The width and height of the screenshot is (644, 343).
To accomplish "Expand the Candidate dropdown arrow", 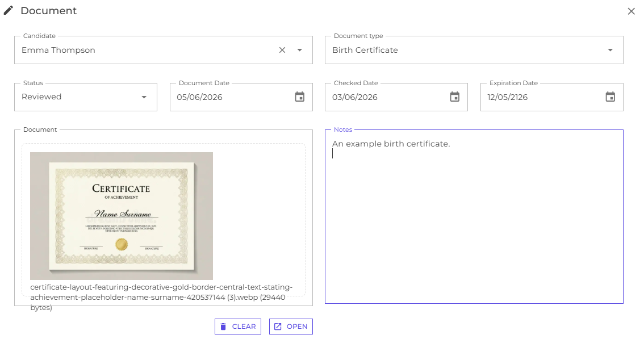I will (300, 50).
